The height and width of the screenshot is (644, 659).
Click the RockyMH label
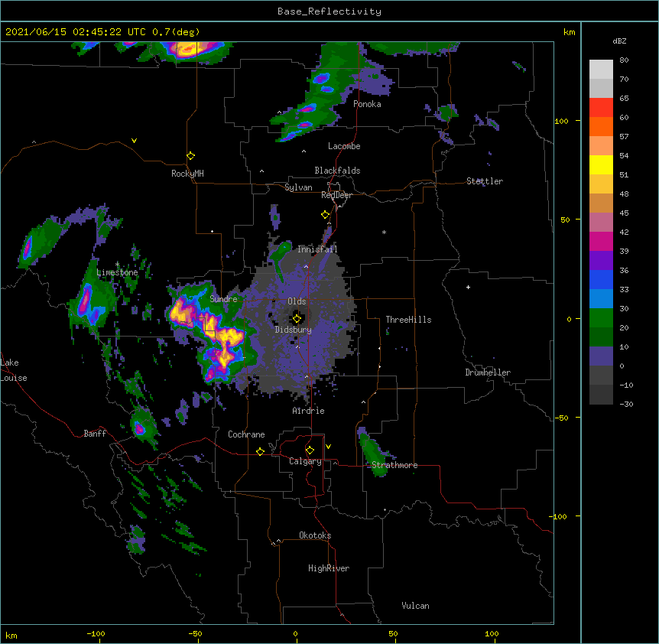tap(187, 174)
